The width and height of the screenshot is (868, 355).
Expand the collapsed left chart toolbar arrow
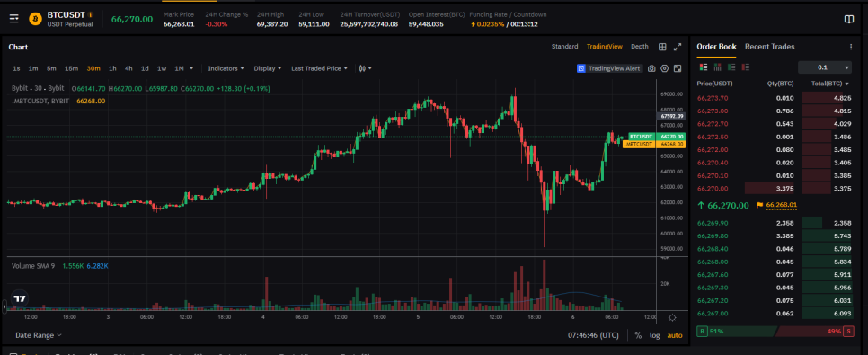4,306
